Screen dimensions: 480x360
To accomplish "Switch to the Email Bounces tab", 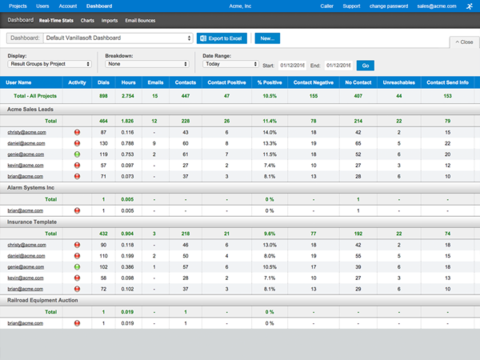I will point(140,20).
